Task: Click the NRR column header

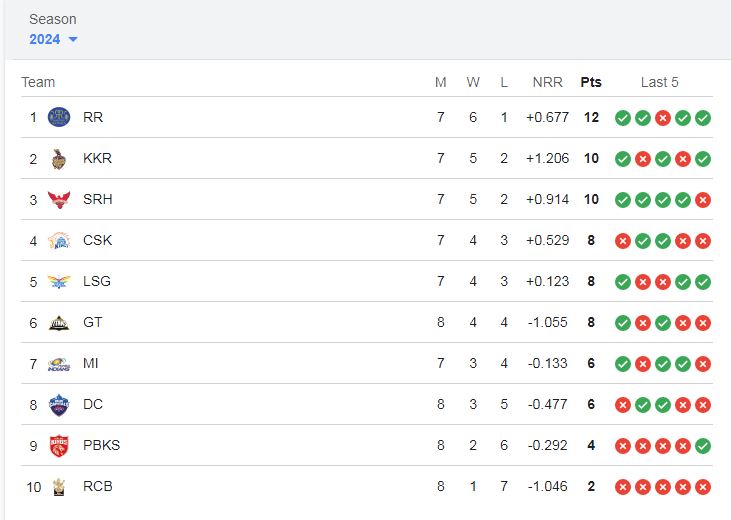Action: tap(547, 83)
